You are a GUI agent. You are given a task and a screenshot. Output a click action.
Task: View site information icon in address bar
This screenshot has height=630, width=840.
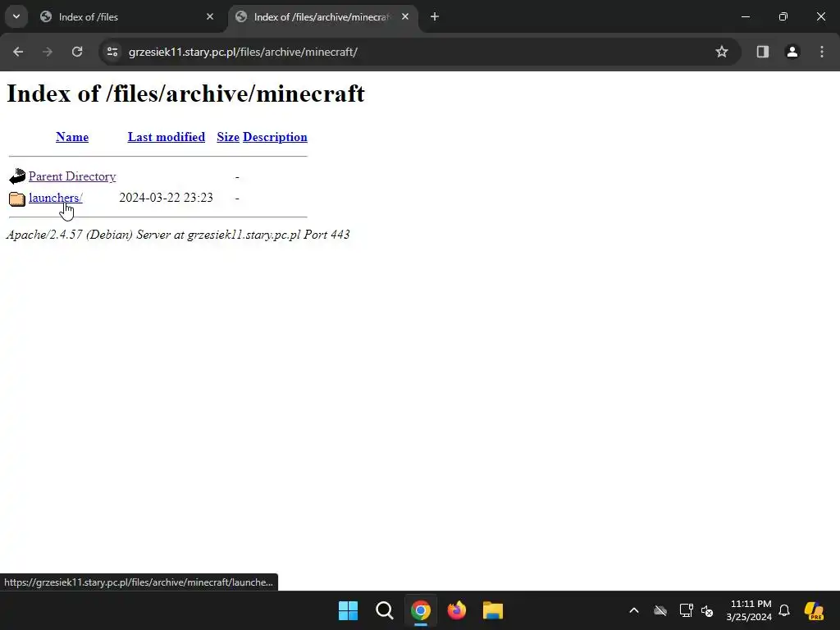click(112, 52)
